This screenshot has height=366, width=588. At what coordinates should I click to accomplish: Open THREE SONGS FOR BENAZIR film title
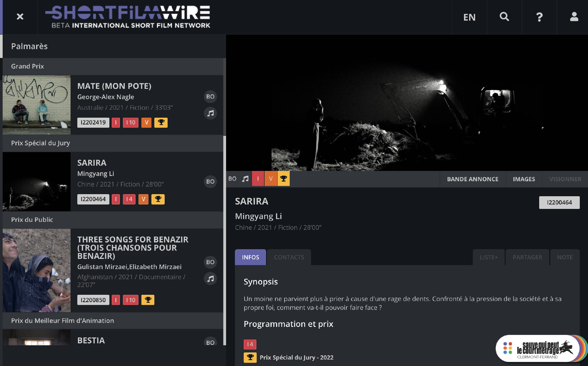(x=133, y=248)
